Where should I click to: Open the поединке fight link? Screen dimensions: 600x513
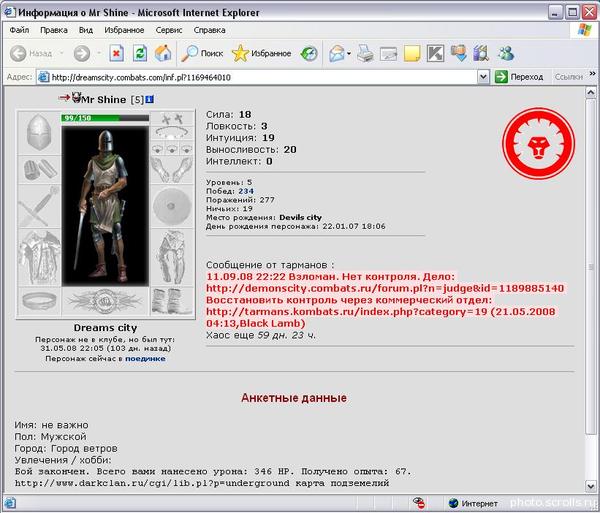145,359
